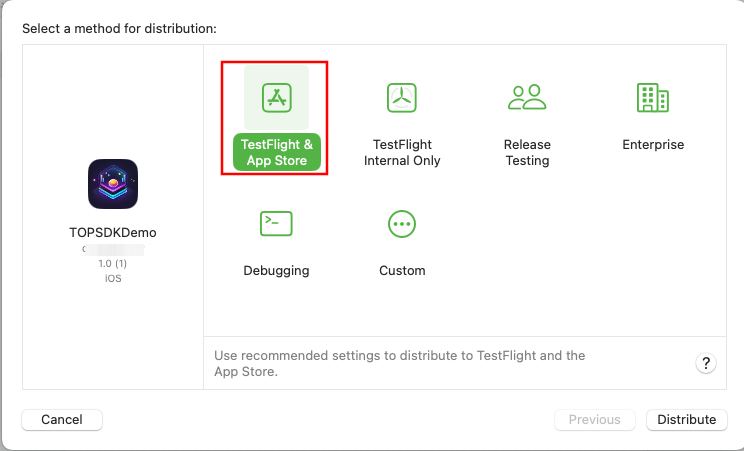Viewport: 744px width, 451px height.
Task: Click the 'TestFlight Internal Only' label
Action: tap(402, 152)
